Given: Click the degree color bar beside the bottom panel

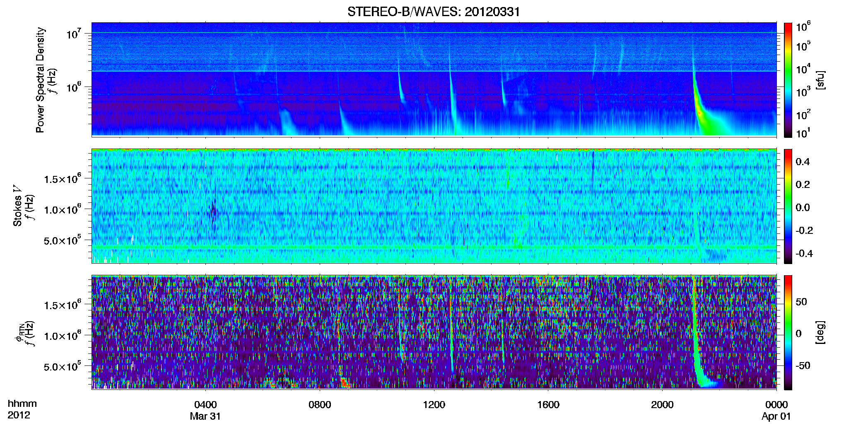Looking at the screenshot, I should coord(788,332).
